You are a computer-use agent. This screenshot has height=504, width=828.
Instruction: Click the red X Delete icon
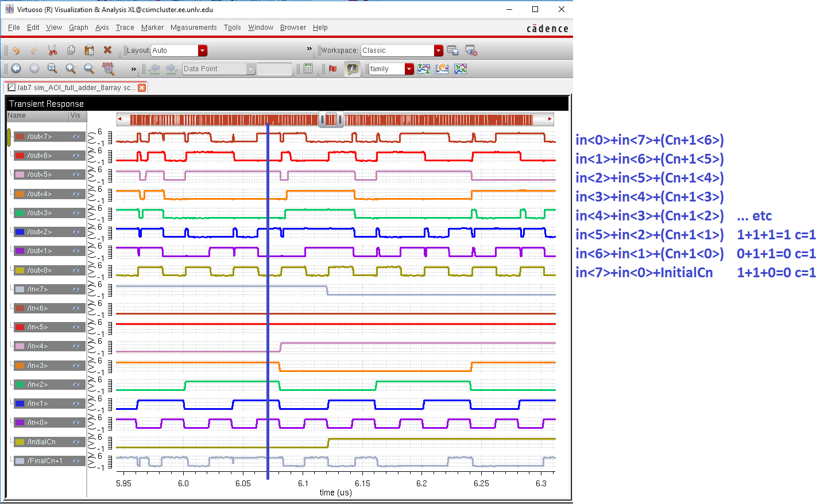(x=107, y=51)
